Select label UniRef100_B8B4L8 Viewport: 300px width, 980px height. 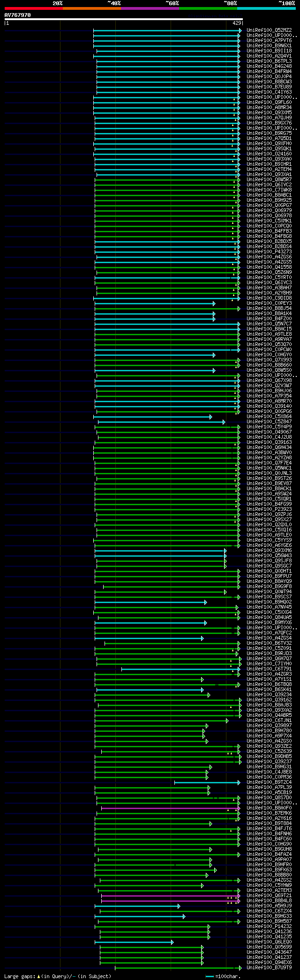[x=269, y=901]
